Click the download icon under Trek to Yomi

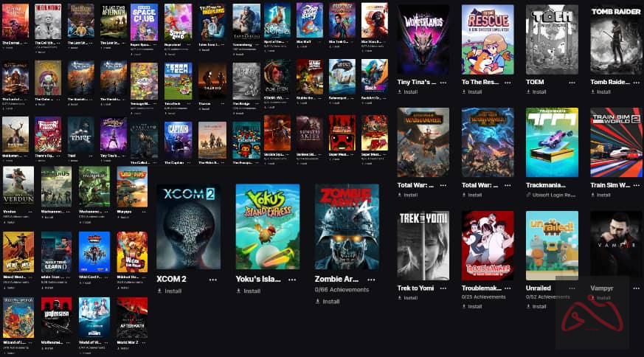[400, 298]
